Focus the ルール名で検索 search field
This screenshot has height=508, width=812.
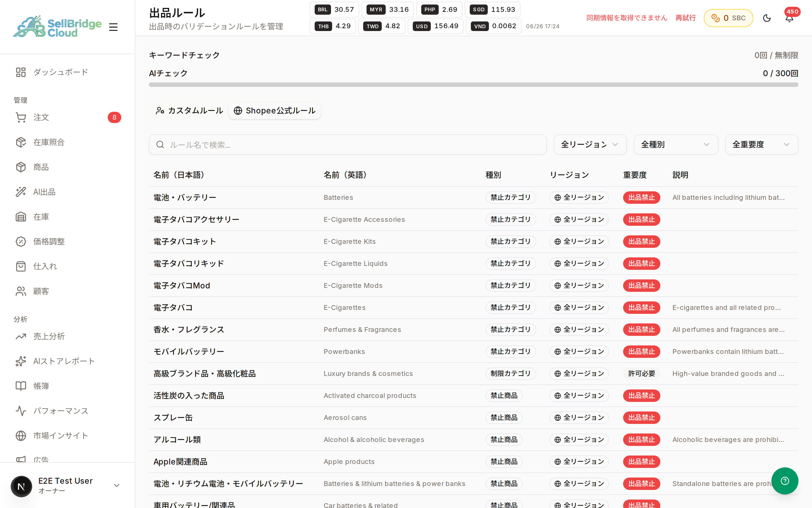(348, 144)
